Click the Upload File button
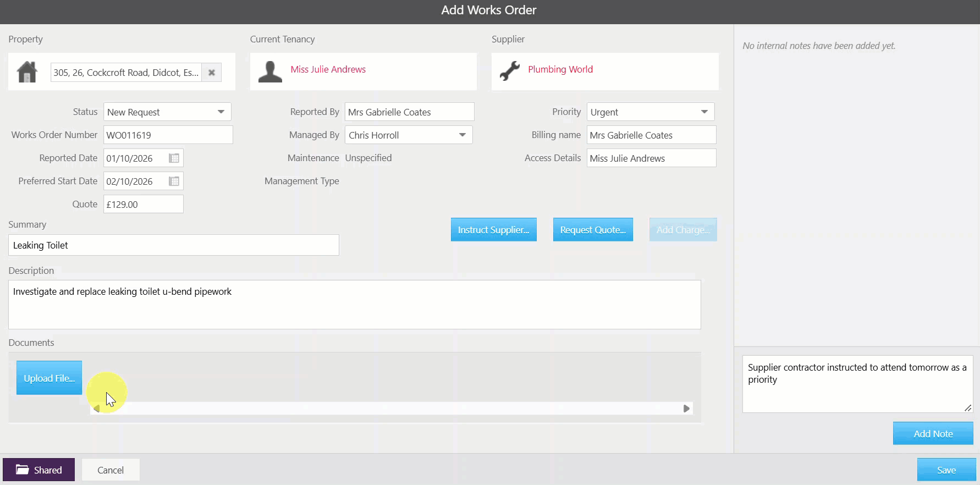The width and height of the screenshot is (980, 485). click(49, 378)
